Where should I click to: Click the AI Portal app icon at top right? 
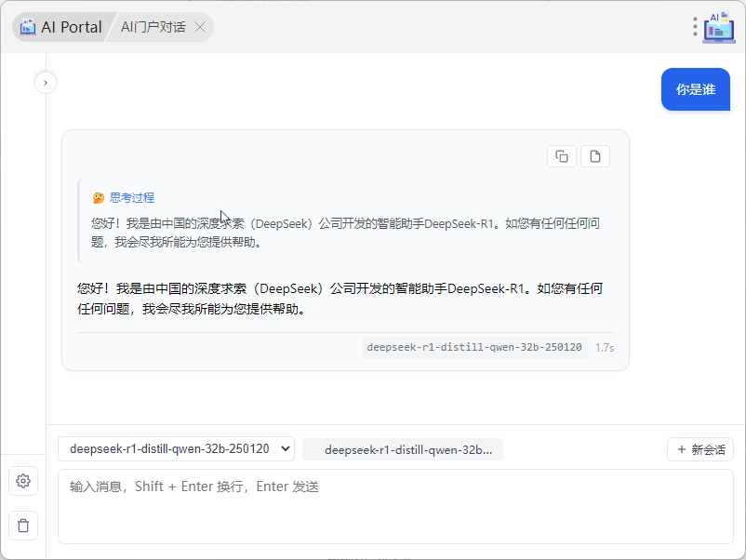tap(719, 27)
